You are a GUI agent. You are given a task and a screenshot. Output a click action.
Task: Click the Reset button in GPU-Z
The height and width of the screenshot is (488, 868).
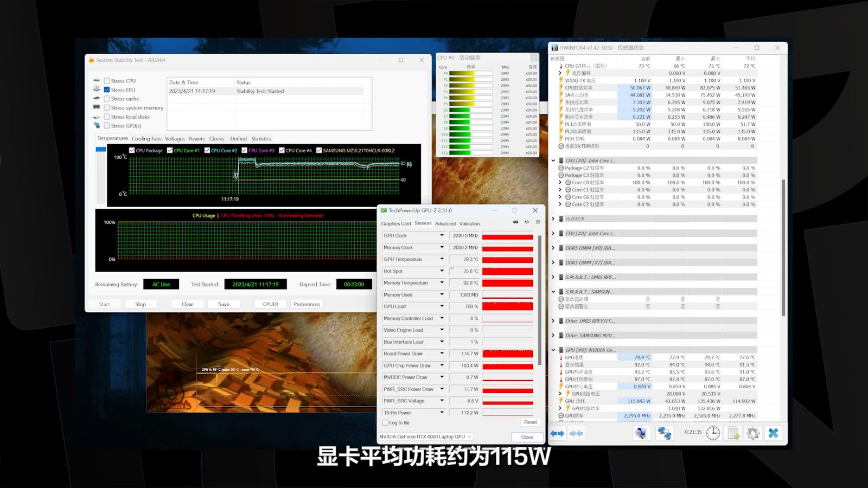[531, 422]
